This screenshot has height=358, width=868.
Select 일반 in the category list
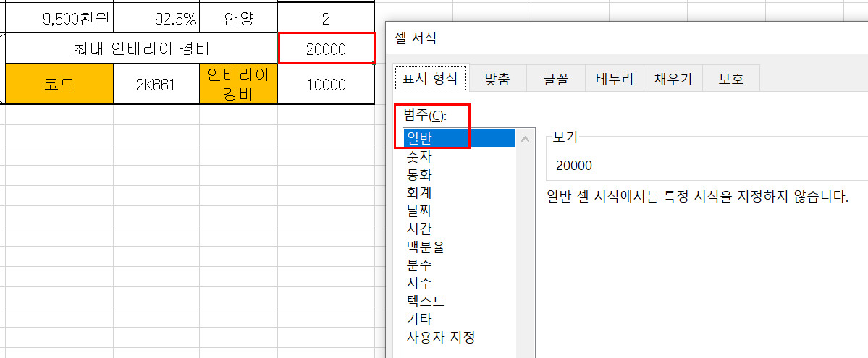pos(460,139)
